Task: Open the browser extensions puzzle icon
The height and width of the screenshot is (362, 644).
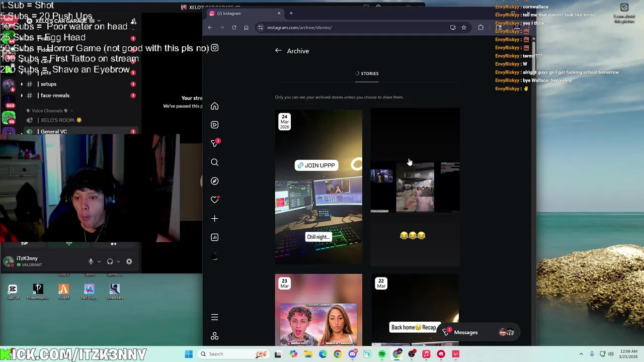Action: [480, 28]
